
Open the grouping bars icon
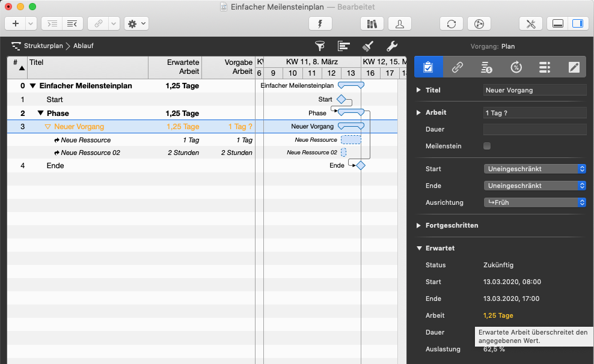pyautogui.click(x=344, y=46)
